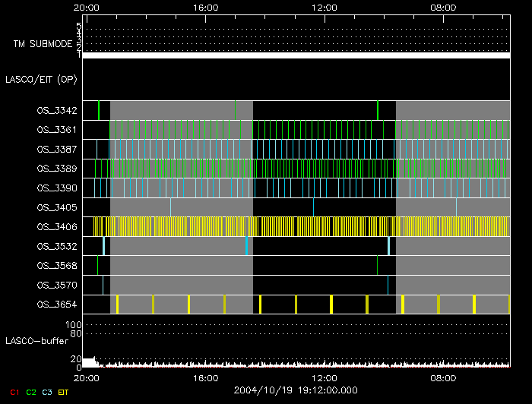
Task: Click the EIT legend entry
Action: point(64,391)
